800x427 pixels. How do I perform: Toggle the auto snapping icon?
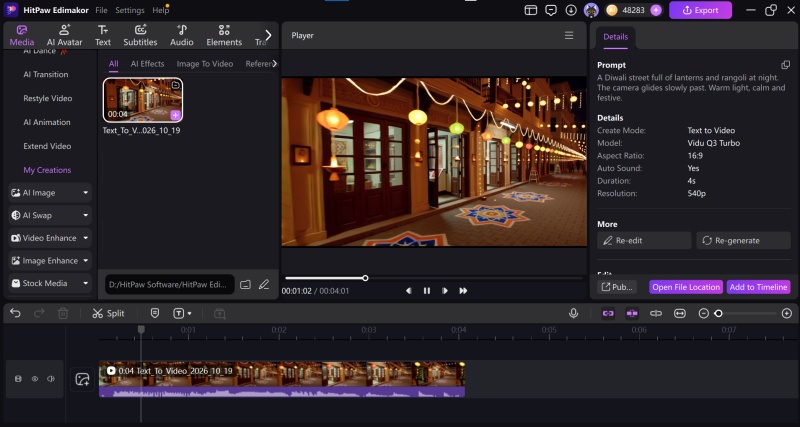pos(632,313)
